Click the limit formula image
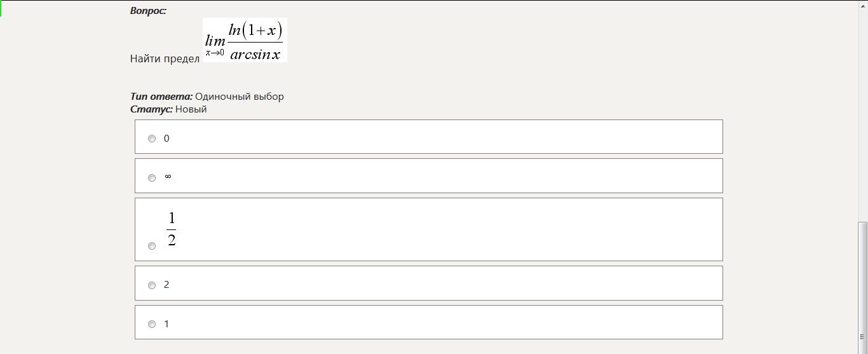The width and height of the screenshot is (868, 354). [x=245, y=40]
